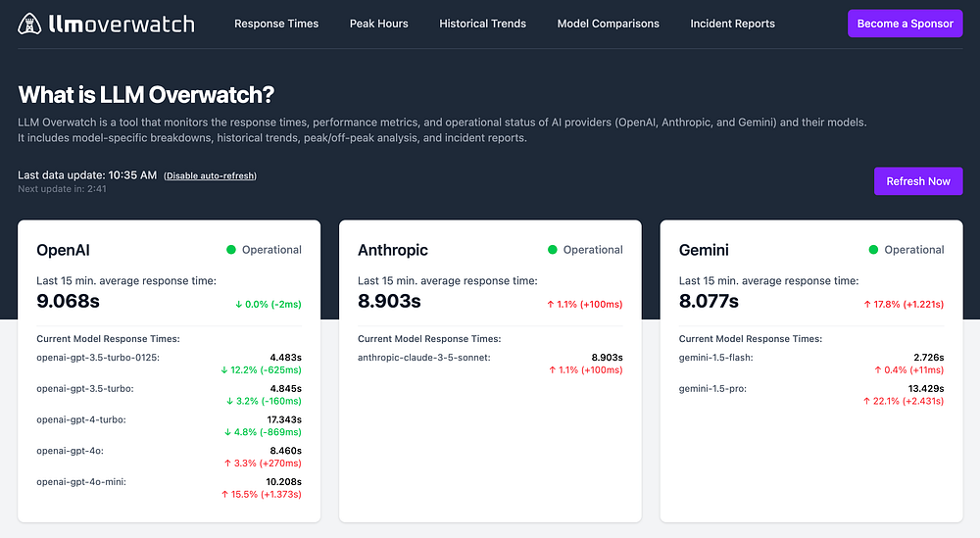980x538 pixels.
Task: Click the openai-gpt-3.5-turbo-0125 model row label
Action: point(98,358)
